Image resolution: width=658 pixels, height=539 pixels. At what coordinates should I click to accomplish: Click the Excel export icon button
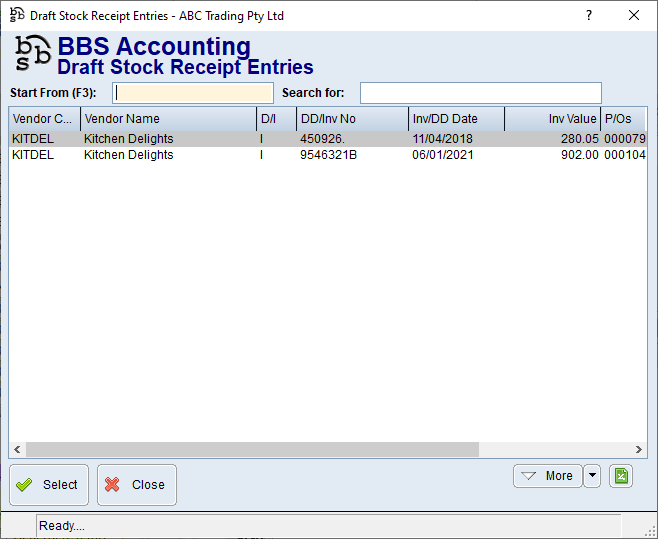pos(621,476)
